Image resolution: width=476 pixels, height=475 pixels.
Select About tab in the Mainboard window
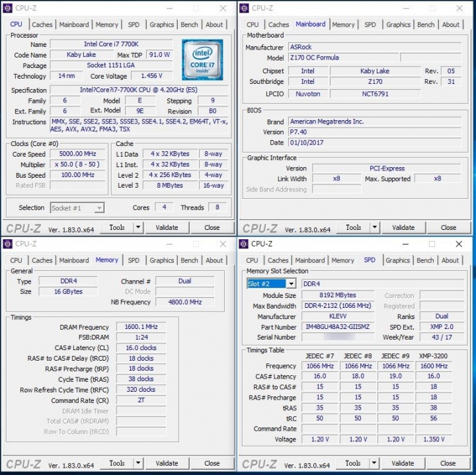coord(450,24)
